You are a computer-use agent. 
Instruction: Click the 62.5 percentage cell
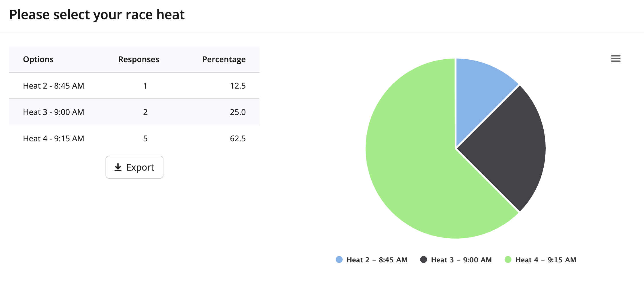[238, 138]
